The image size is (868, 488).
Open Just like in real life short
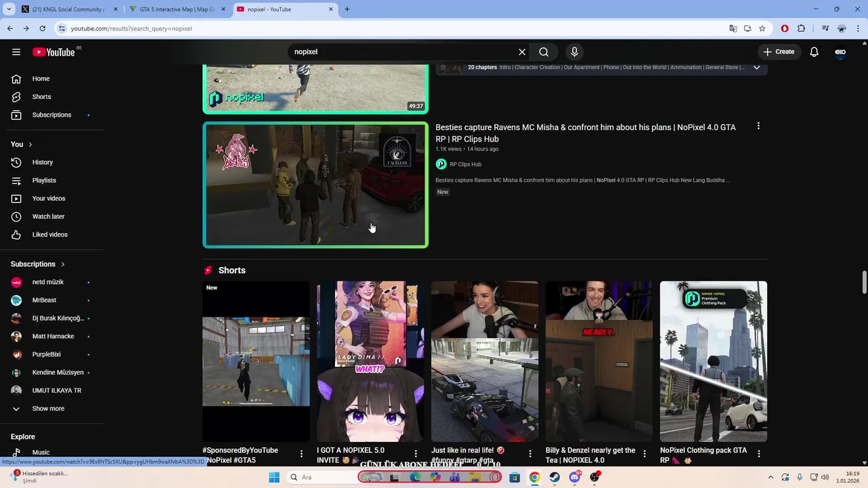[485, 361]
